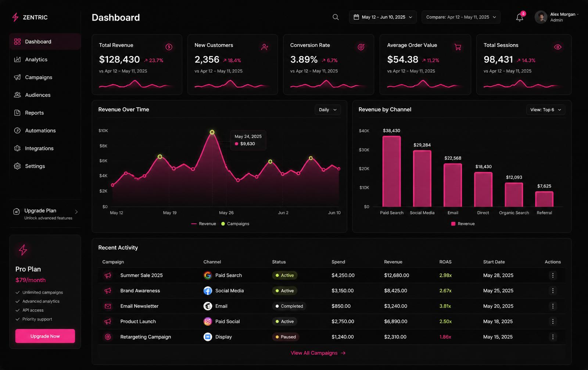588x370 pixels.
Task: Follow the View All Campaigns link
Action: coord(318,353)
